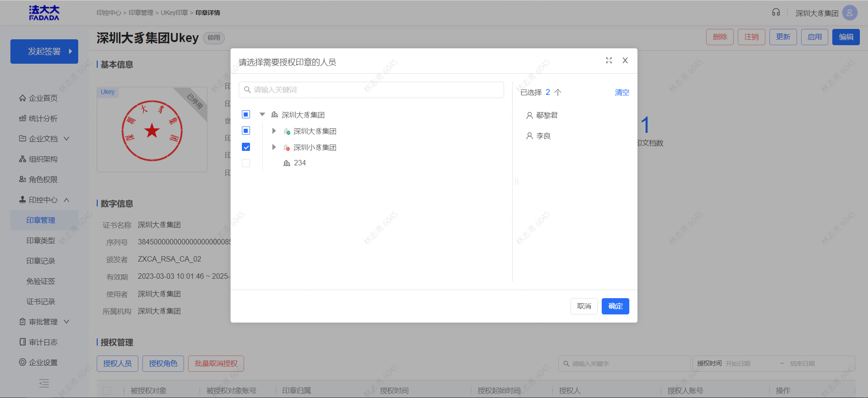Open 证书记录 menu item
868x398 pixels.
(x=41, y=301)
